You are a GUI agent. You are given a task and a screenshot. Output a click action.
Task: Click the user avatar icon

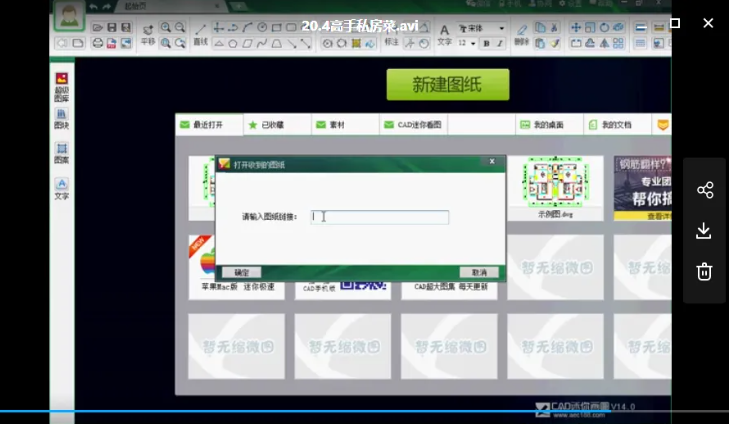[69, 15]
